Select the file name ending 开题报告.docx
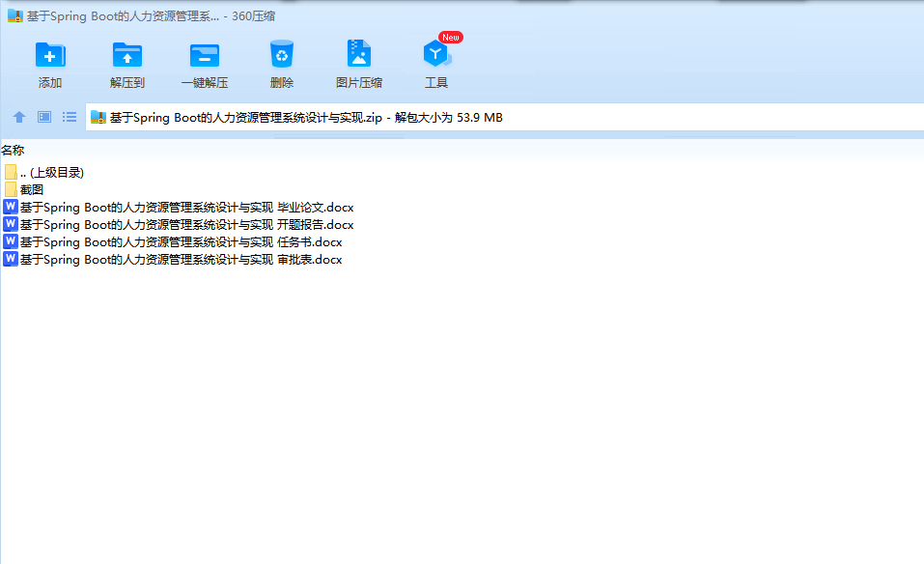 (x=186, y=225)
